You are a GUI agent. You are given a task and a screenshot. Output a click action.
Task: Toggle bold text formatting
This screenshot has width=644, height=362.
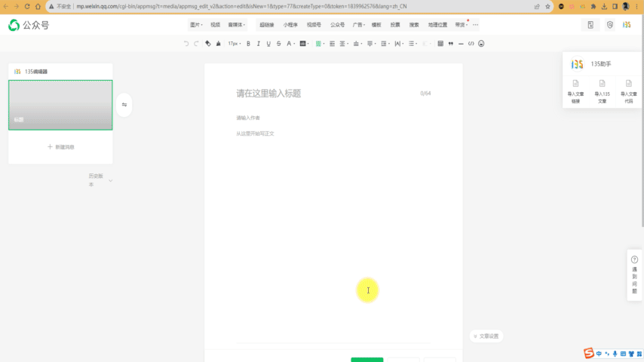click(x=249, y=44)
